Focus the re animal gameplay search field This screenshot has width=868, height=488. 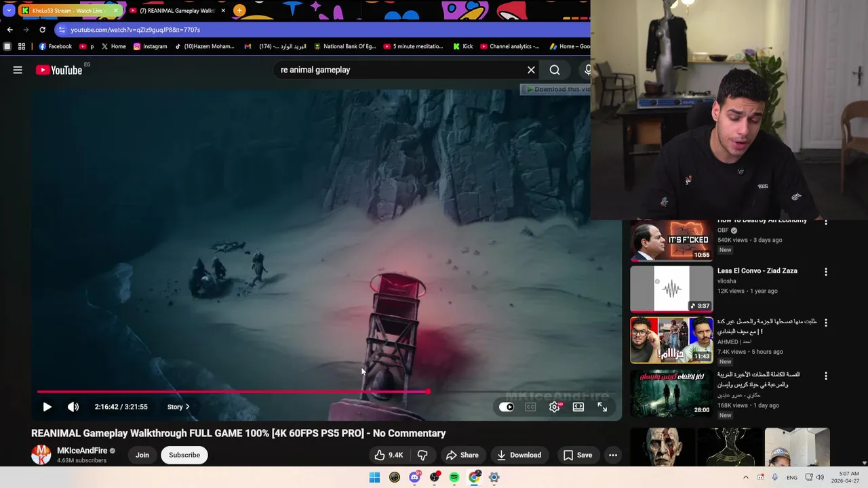pyautogui.click(x=400, y=70)
